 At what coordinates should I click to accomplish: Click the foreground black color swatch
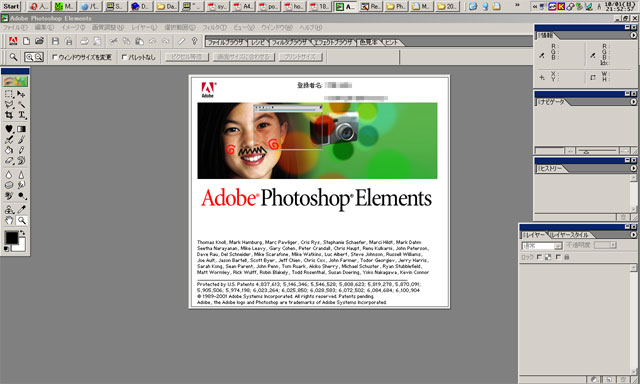[x=11, y=238]
